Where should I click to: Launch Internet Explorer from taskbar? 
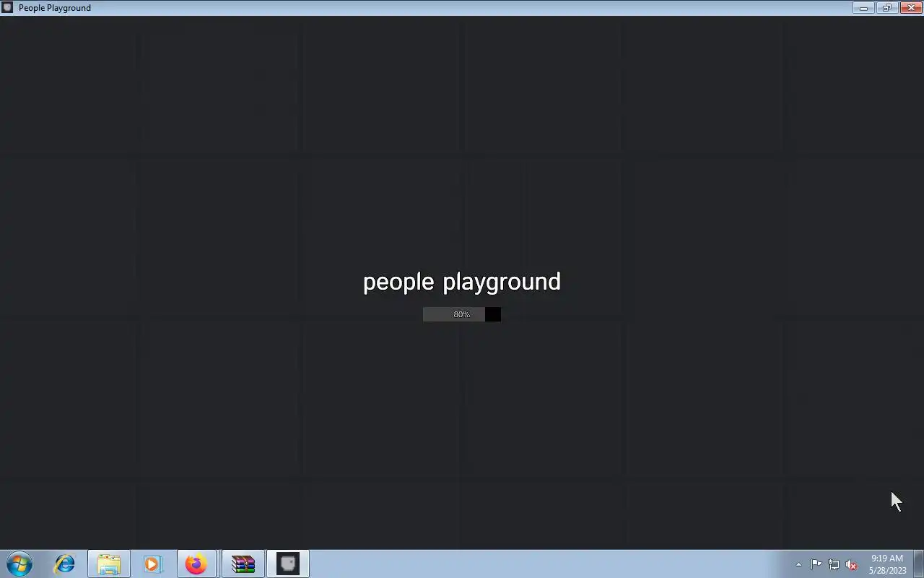click(65, 564)
